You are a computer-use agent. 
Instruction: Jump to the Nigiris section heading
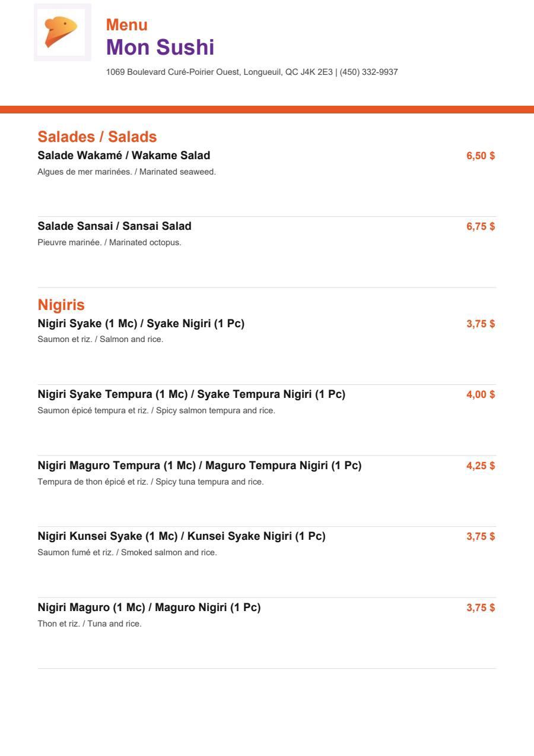61,305
